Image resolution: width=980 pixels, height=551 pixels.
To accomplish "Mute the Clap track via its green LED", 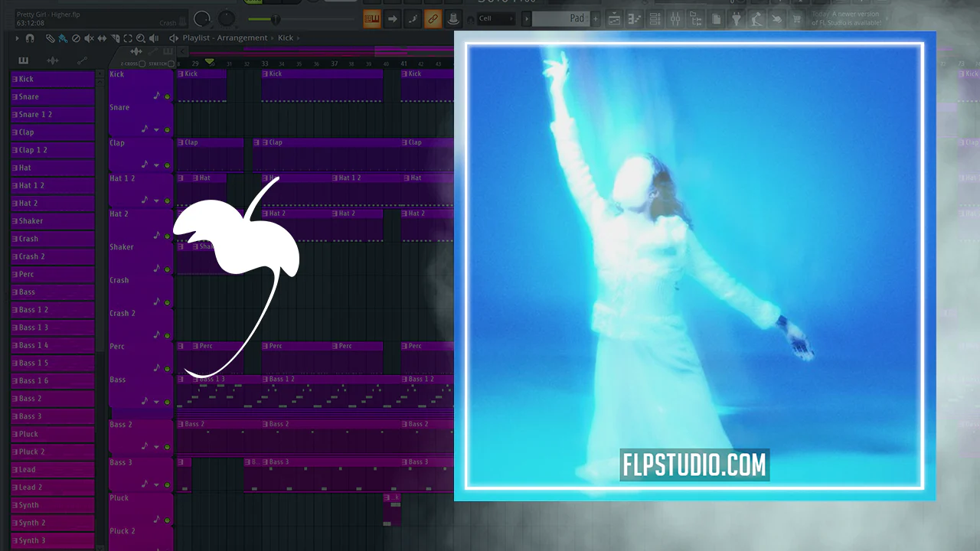I will pyautogui.click(x=167, y=165).
